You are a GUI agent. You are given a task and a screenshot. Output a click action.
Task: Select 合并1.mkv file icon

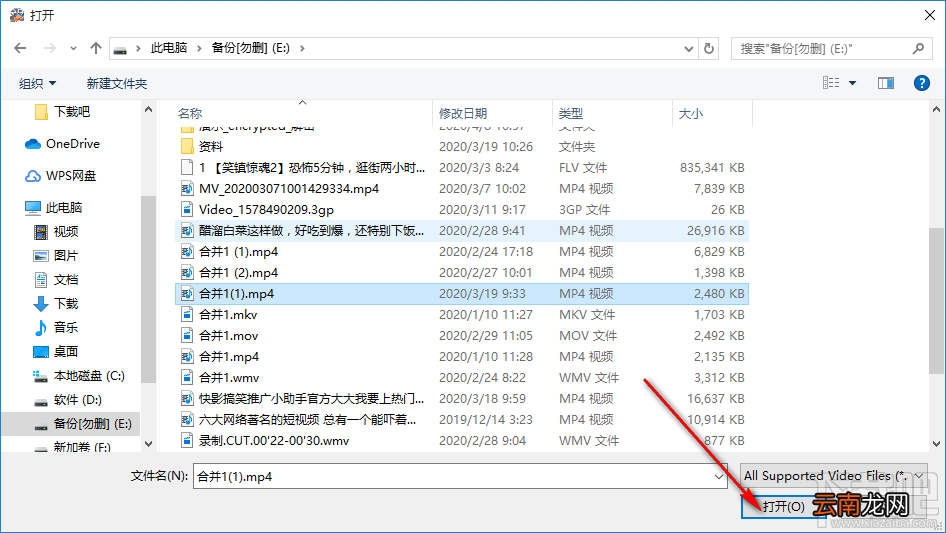point(187,314)
